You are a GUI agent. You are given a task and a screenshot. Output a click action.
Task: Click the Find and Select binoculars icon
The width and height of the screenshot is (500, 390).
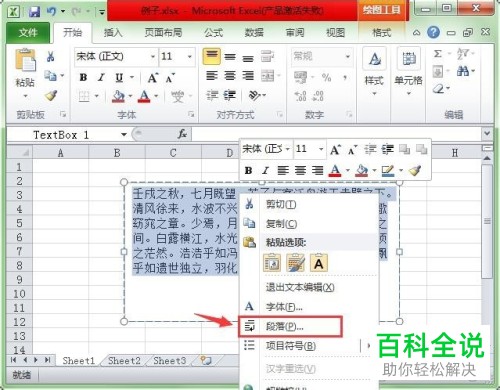pos(463,71)
